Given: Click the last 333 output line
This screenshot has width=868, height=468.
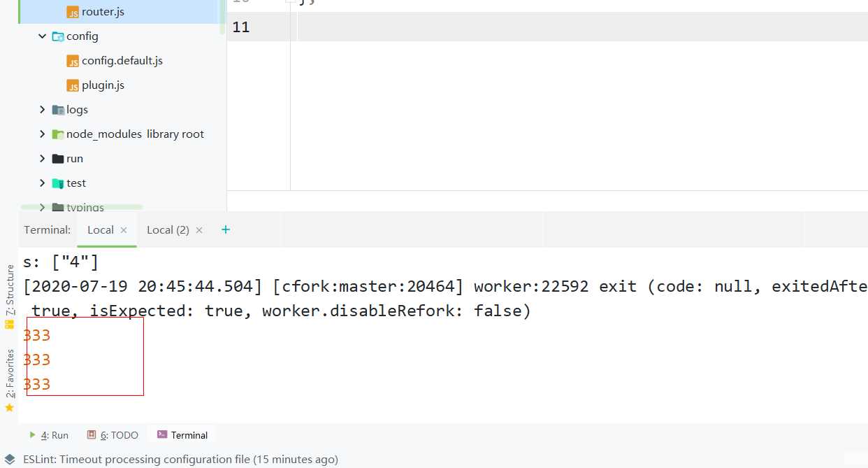Looking at the screenshot, I should coord(37,384).
